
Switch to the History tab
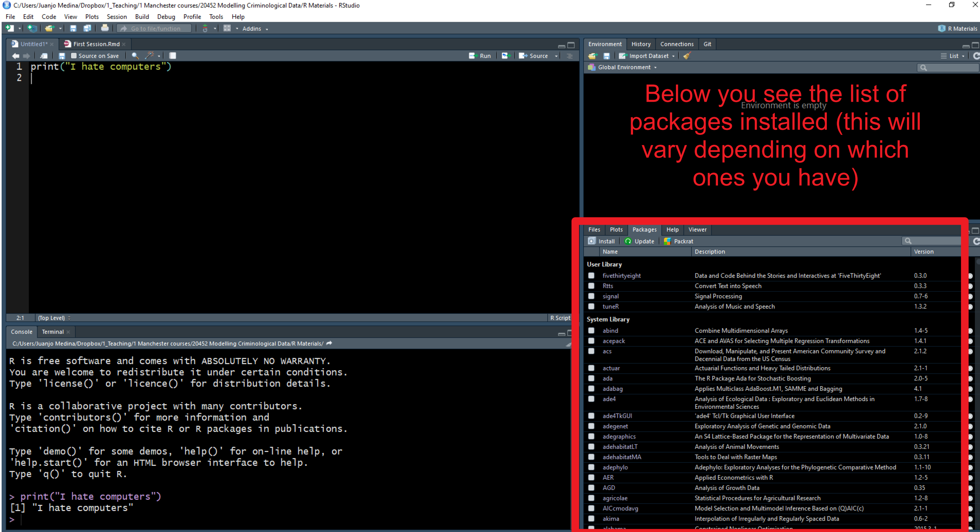point(641,44)
